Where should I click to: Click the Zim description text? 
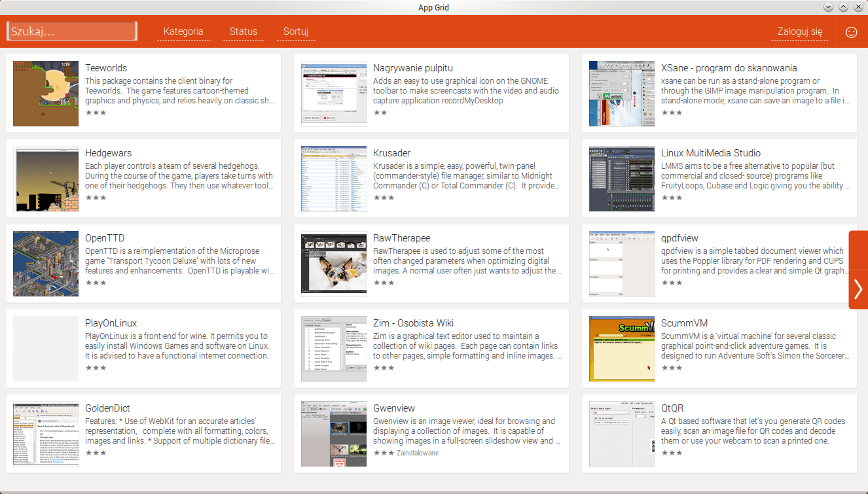coord(468,346)
